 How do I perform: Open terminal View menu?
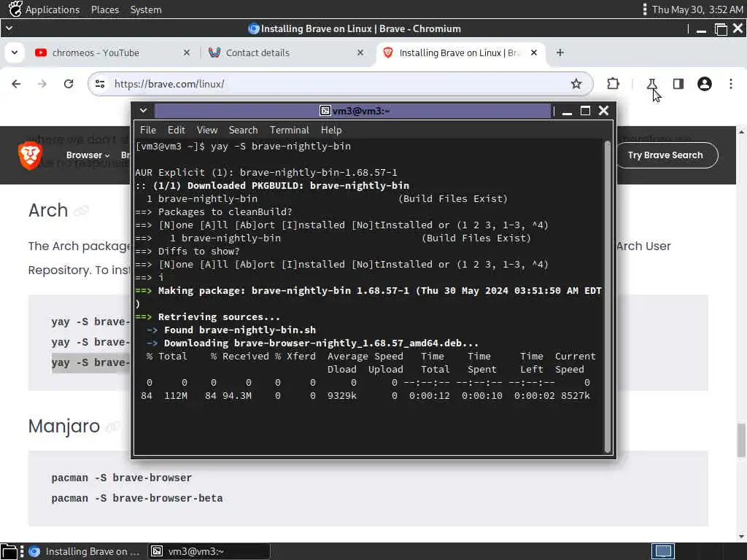207,130
